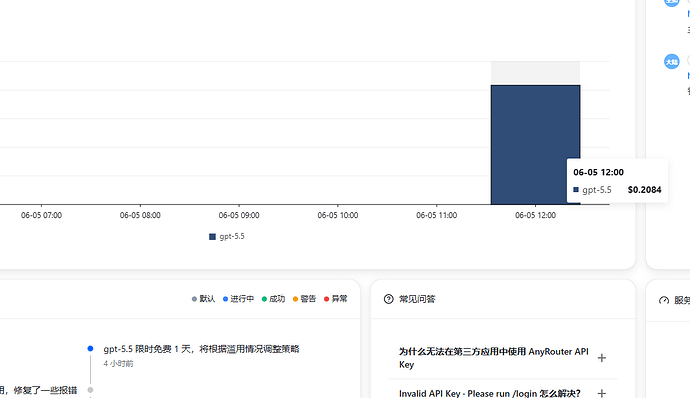Click the green 成功 status legend dot

(264, 299)
